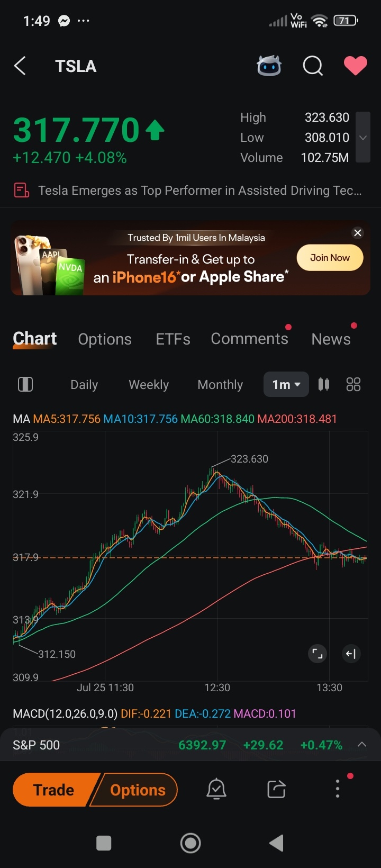Tap the MA5:317.756 indicator label
This screenshot has height=868, width=381.
67,419
